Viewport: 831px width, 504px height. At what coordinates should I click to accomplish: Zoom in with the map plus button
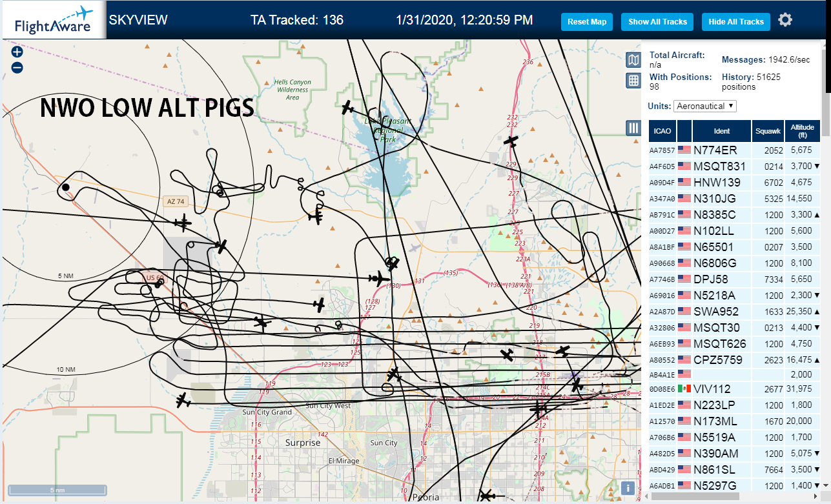tap(17, 52)
